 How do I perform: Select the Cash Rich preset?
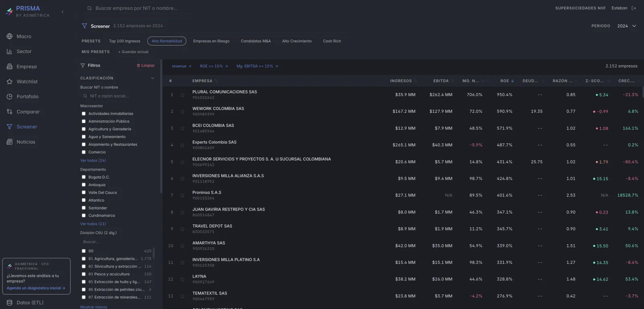[x=332, y=41]
